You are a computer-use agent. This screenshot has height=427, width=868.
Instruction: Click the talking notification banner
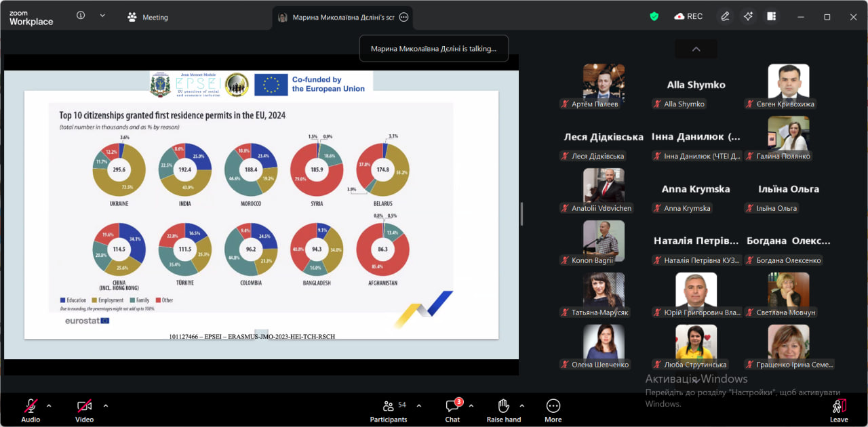click(433, 49)
